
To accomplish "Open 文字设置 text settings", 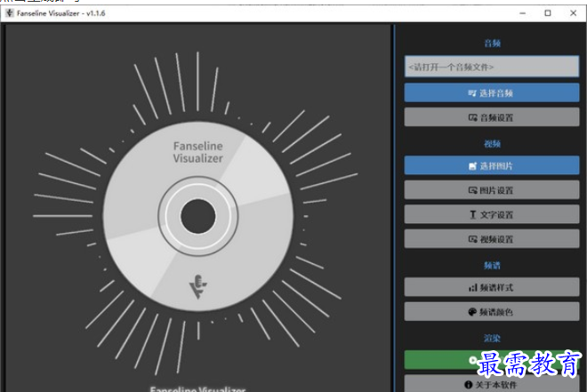I will coord(492,214).
